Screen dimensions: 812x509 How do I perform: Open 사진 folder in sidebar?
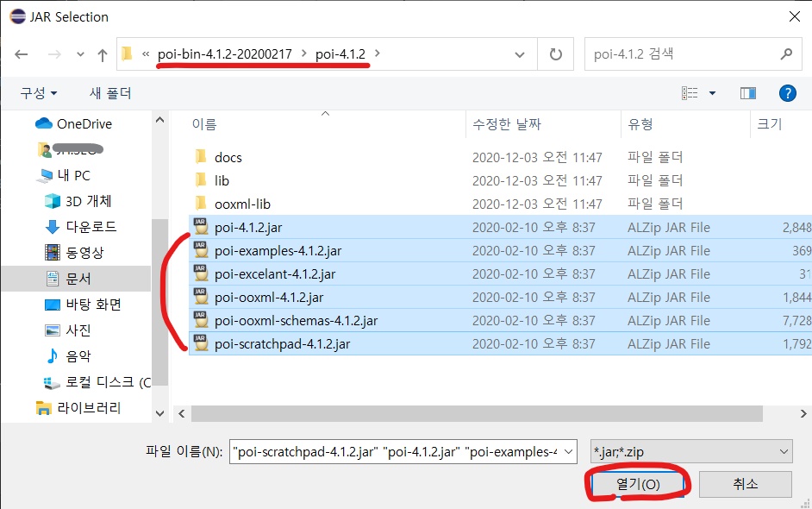pos(68,330)
